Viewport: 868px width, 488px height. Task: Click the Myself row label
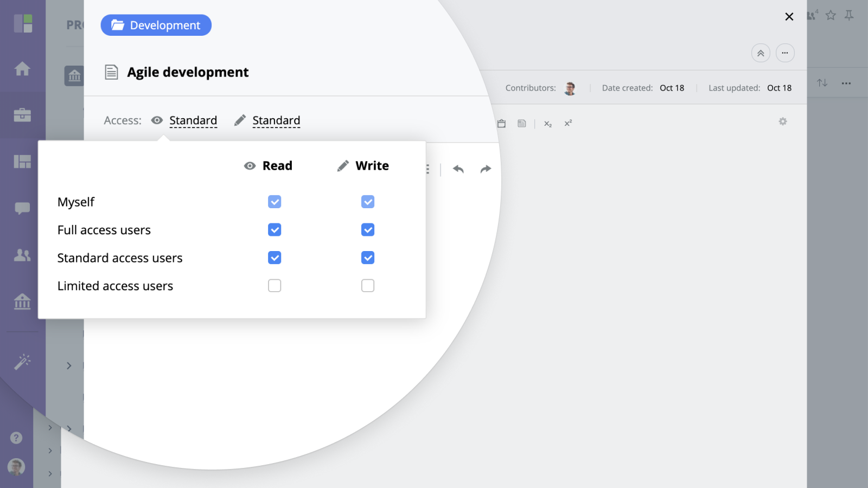(x=76, y=202)
